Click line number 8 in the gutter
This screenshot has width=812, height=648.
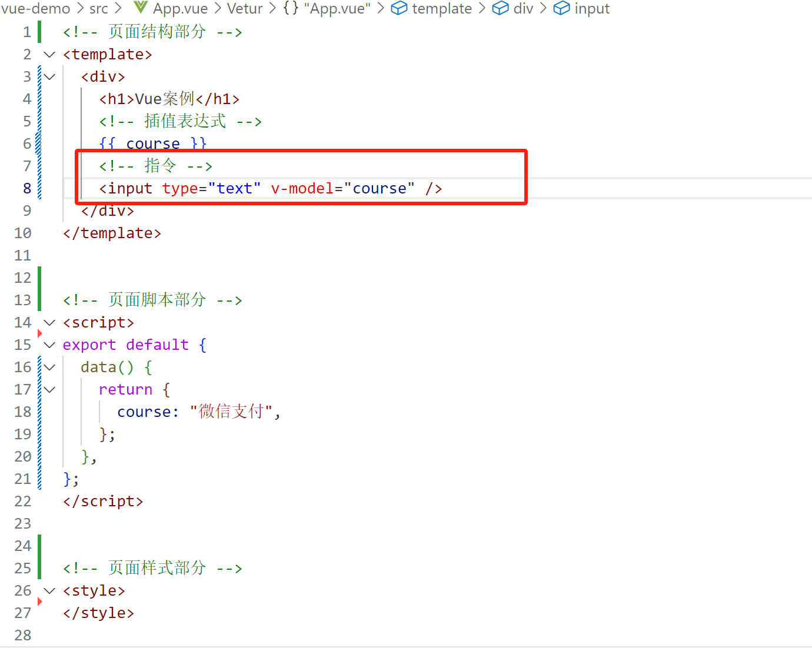click(x=27, y=188)
